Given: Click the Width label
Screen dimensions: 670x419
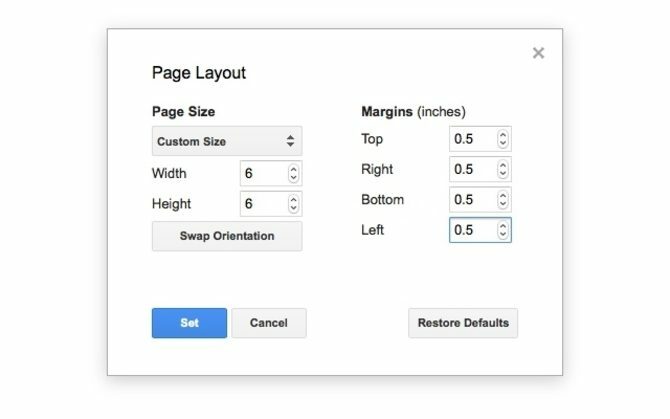Looking at the screenshot, I should pos(169,173).
